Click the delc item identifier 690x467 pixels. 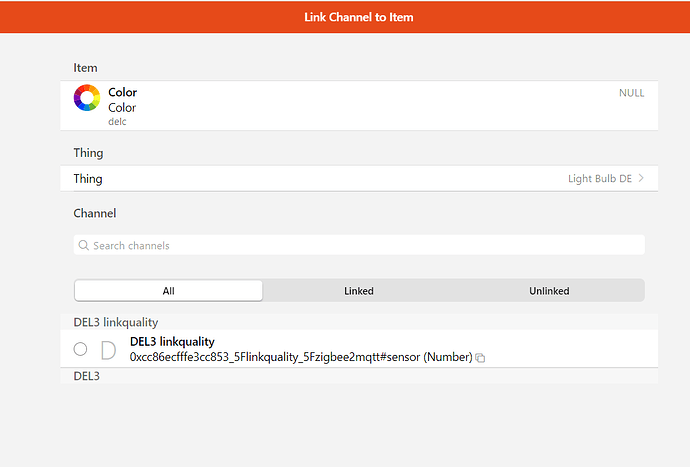[117, 122]
